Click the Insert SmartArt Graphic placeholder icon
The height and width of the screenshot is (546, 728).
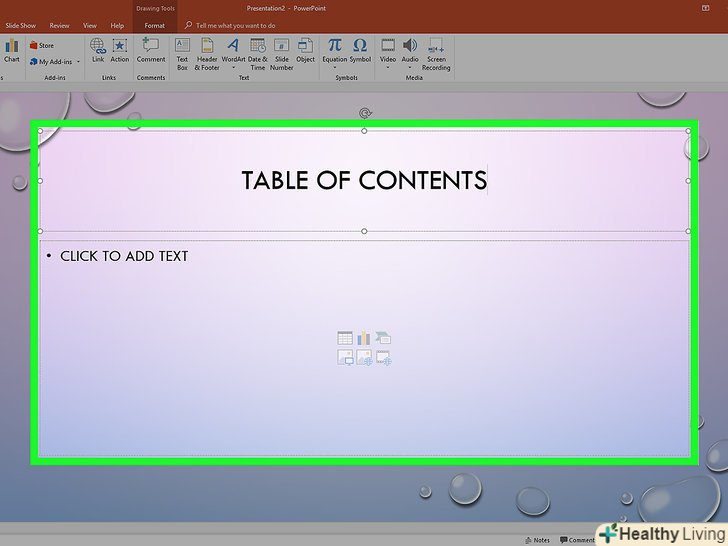pyautogui.click(x=383, y=338)
